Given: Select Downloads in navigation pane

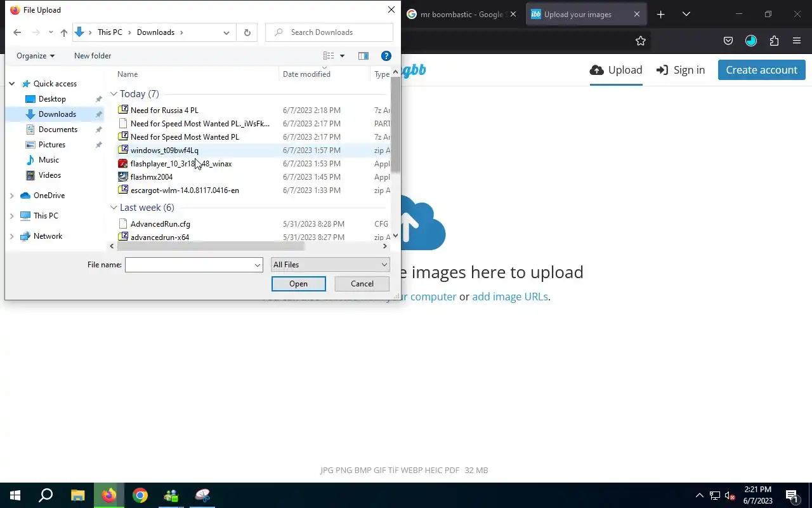Looking at the screenshot, I should 57,114.
